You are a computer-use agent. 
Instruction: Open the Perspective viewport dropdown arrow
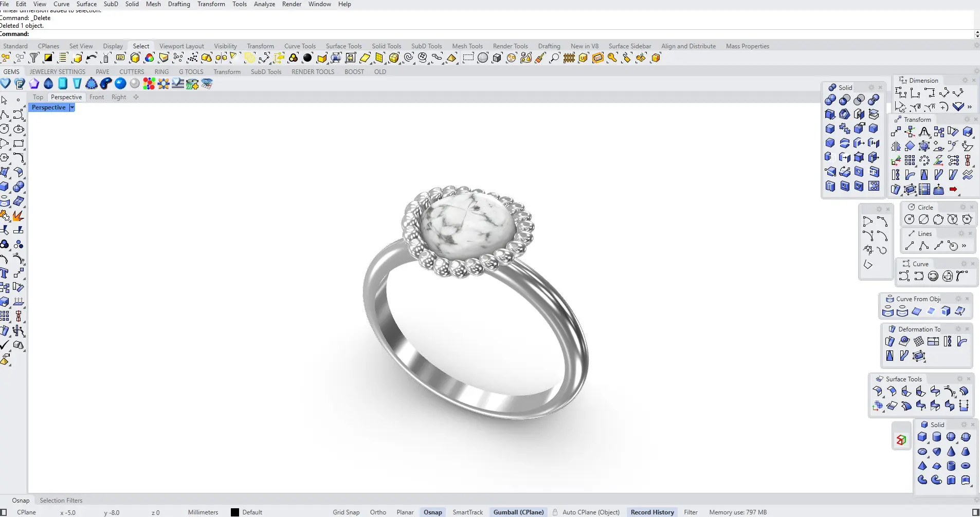(x=72, y=107)
